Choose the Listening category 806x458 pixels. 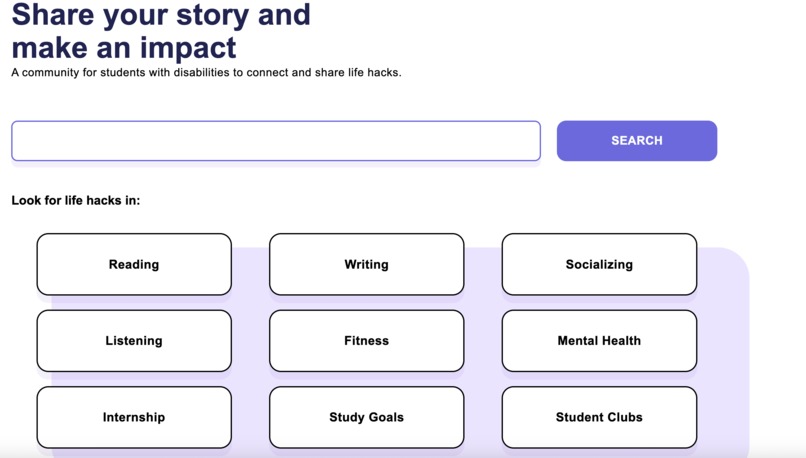(134, 341)
